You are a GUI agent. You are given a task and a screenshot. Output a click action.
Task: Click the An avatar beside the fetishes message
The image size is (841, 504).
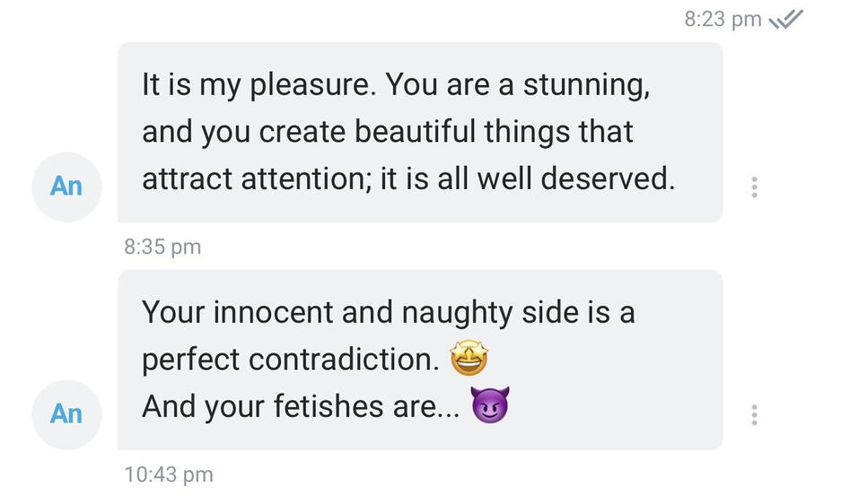tap(66, 414)
